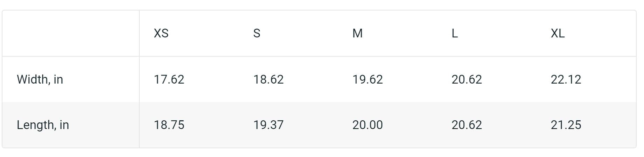Click the empty top-left header cell
This screenshot has width=644, height=157.
[71, 34]
